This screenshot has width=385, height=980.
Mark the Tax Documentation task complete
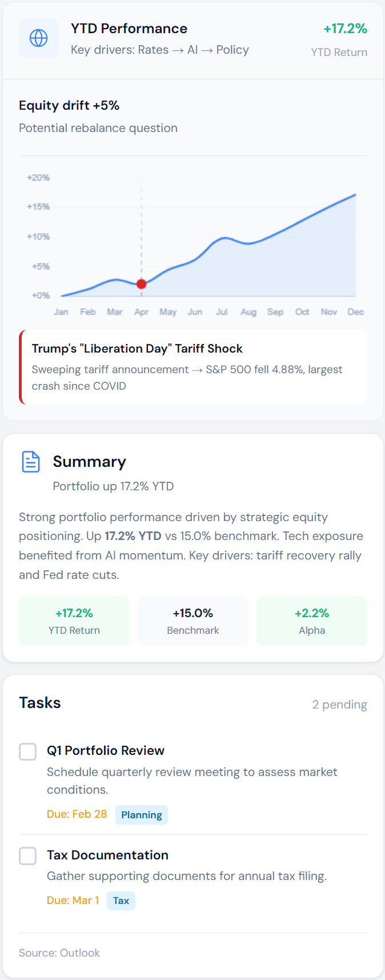click(x=27, y=855)
